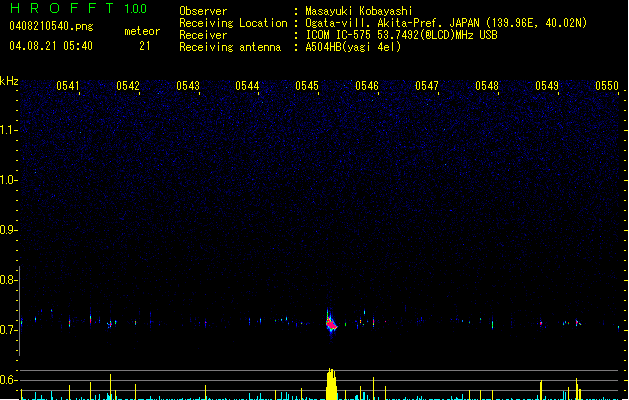Click the 0543 time marker
629x400 pixels.
tap(188, 86)
